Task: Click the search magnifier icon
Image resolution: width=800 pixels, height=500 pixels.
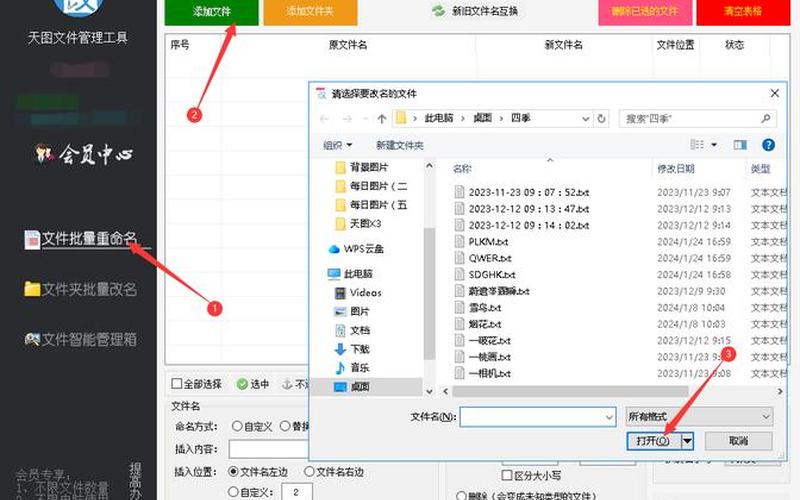Action: pos(765,118)
